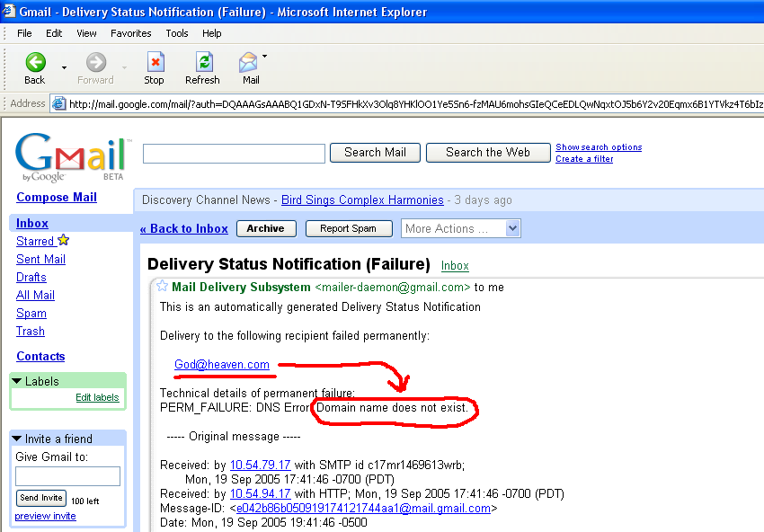Viewport: 764px width, 532px height.
Task: Click the Gmail search text field
Action: tap(234, 154)
